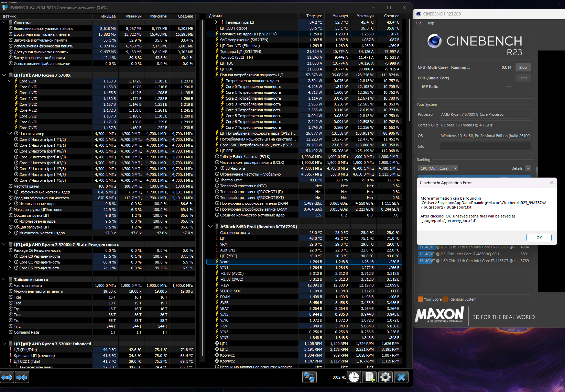Click the lightning icon beside Vcore

[217, 262]
